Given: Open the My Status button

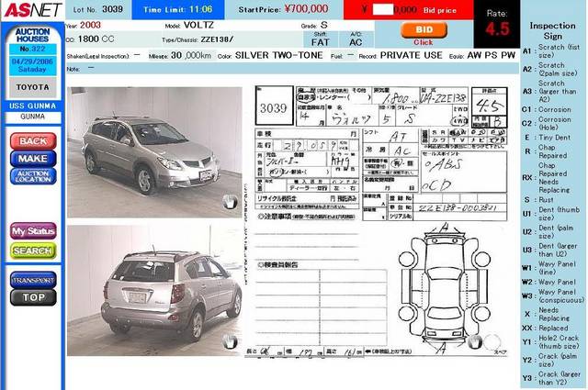Looking at the screenshot, I should pos(33,230).
